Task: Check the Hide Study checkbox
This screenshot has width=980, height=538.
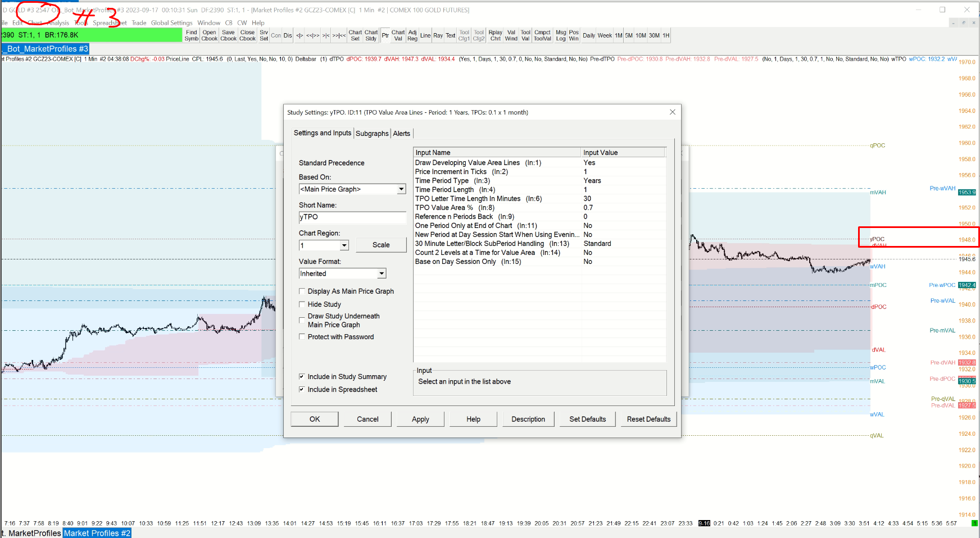Action: (302, 304)
